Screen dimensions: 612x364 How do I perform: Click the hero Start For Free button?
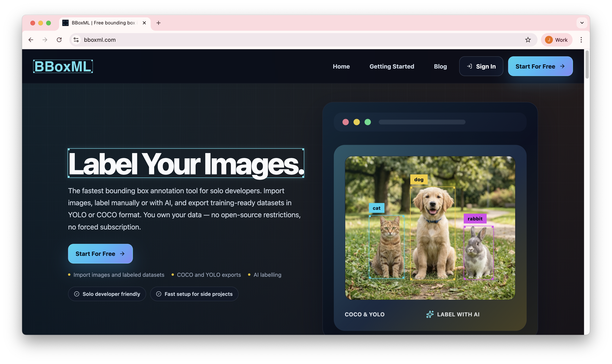pyautogui.click(x=100, y=254)
